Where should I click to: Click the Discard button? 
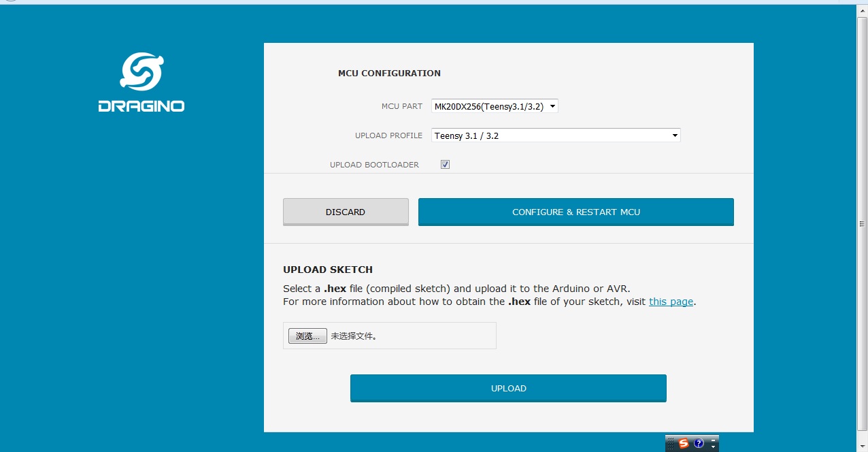[x=346, y=212]
